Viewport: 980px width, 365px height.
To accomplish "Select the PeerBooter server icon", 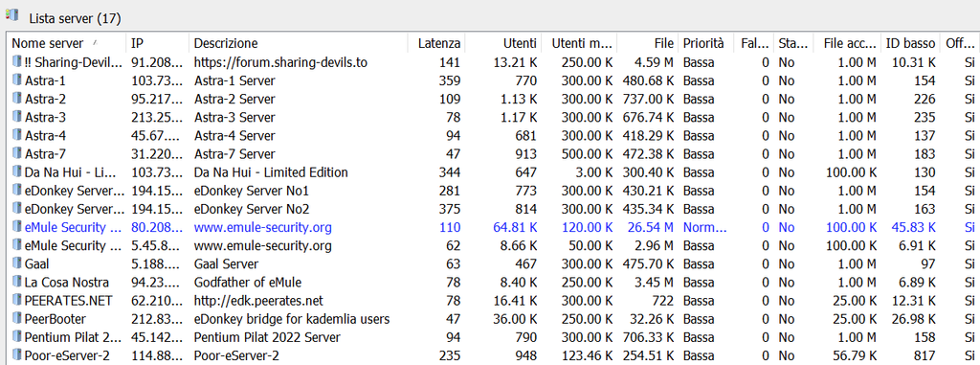I will [17, 319].
